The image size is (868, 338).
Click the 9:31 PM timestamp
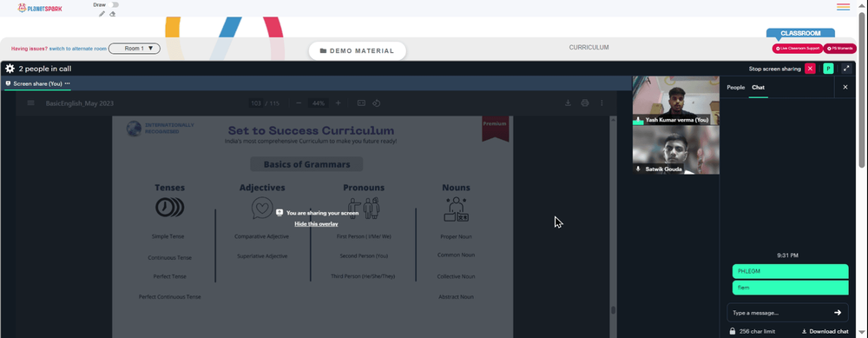(787, 255)
